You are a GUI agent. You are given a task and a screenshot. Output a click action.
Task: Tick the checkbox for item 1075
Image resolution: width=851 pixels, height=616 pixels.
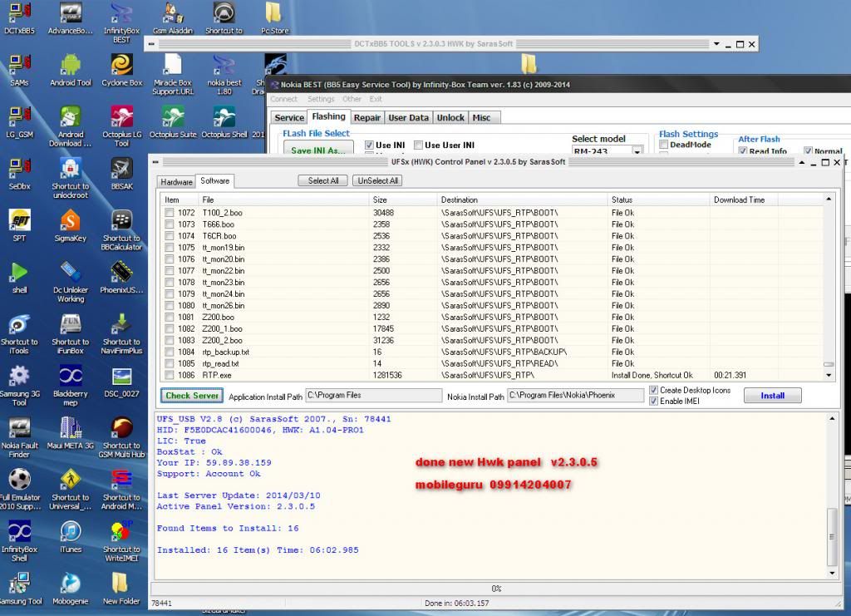click(x=170, y=248)
